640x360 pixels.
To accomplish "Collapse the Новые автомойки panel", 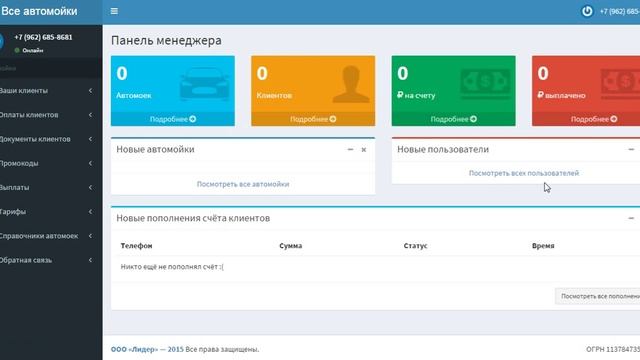I will pos(350,149).
